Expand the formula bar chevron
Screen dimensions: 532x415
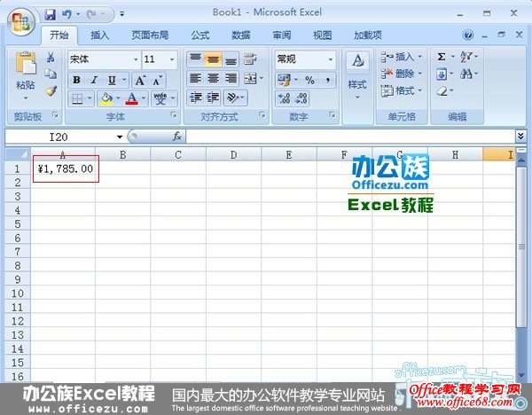pyautogui.click(x=520, y=136)
